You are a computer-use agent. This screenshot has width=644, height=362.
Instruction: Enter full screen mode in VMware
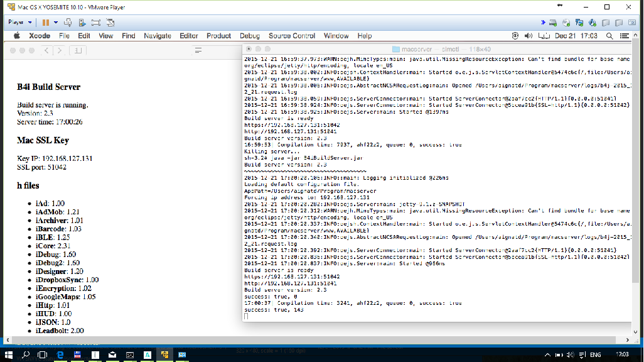coord(95,23)
